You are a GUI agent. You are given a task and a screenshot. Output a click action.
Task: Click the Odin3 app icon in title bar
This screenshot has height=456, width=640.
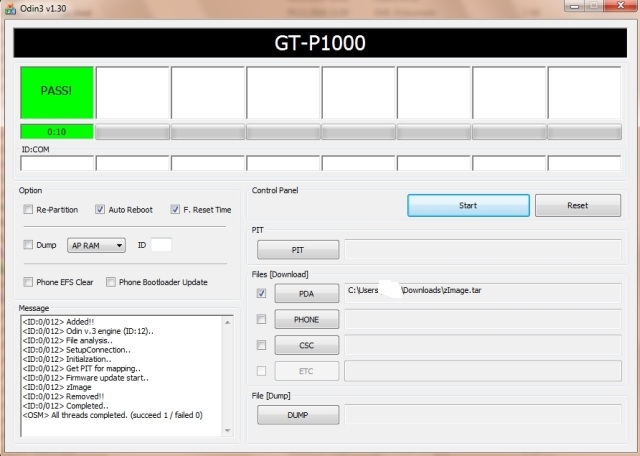pyautogui.click(x=11, y=9)
